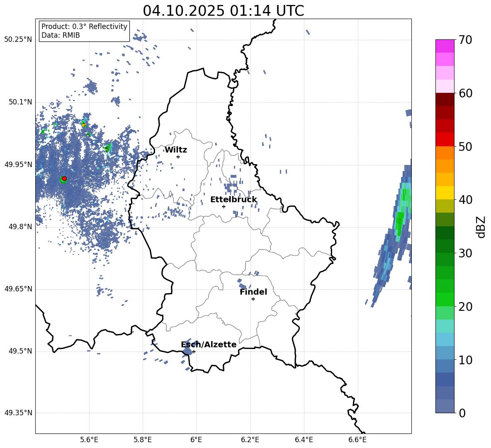Click the 70 tick on colorbar
Viewport: 491px width, 448px height.
[465, 40]
